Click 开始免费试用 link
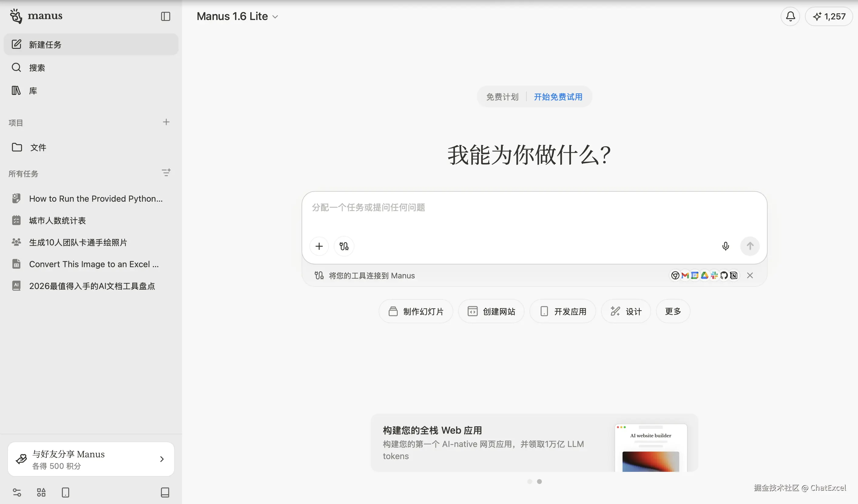This screenshot has height=504, width=858. pyautogui.click(x=558, y=97)
